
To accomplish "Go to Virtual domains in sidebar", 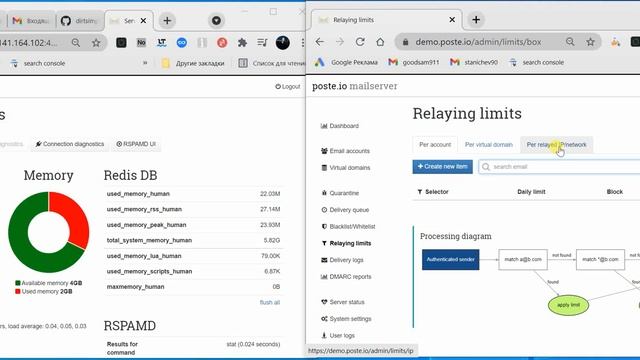I will pyautogui.click(x=345, y=167).
